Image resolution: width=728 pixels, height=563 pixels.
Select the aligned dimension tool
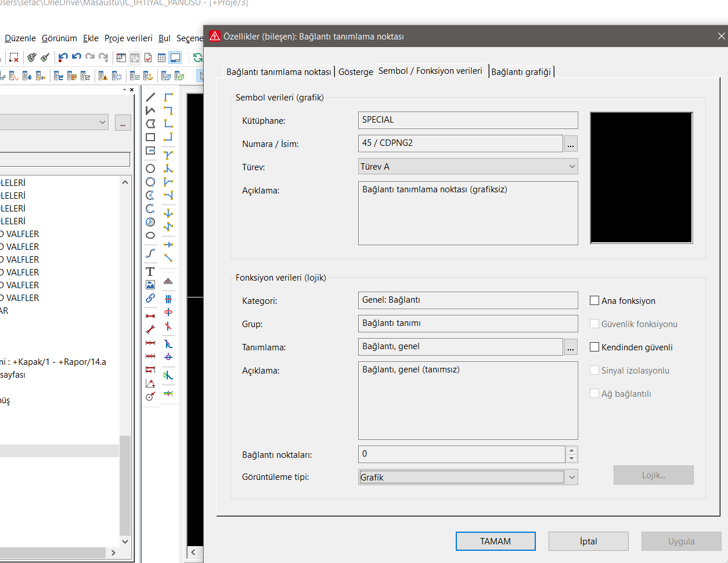(x=150, y=329)
